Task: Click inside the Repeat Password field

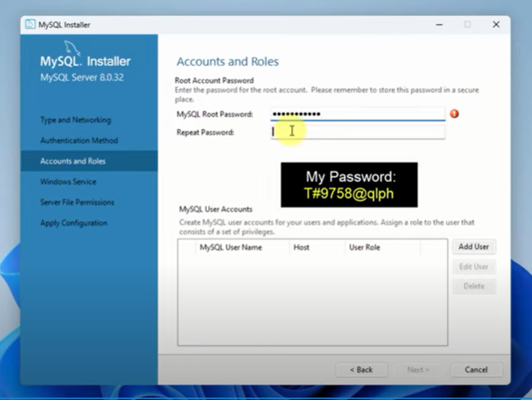Action: (357, 132)
